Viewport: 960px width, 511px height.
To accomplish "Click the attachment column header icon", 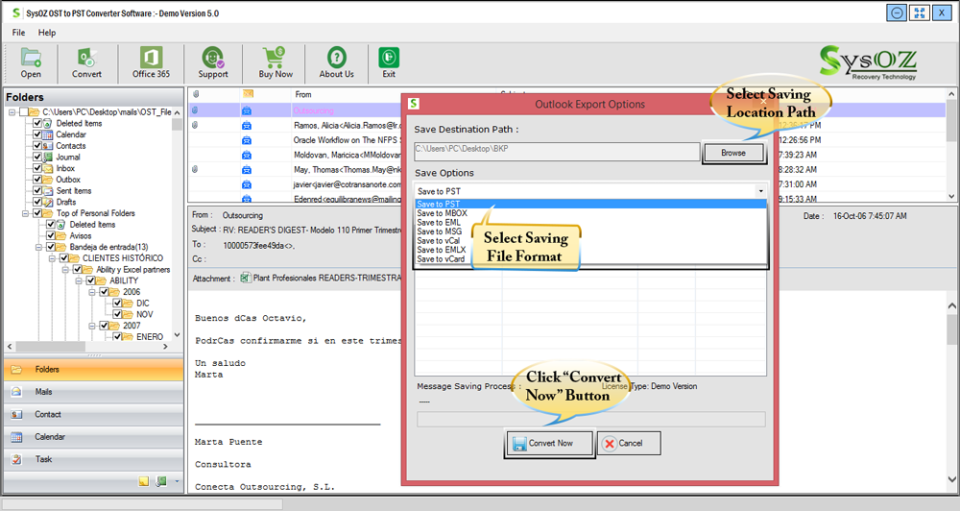I will [196, 94].
